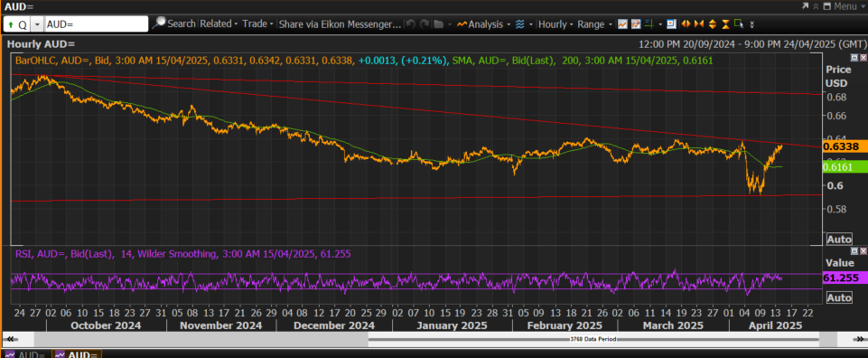The height and width of the screenshot is (358, 868).
Task: Click the Redo arrow icon
Action: point(425,24)
